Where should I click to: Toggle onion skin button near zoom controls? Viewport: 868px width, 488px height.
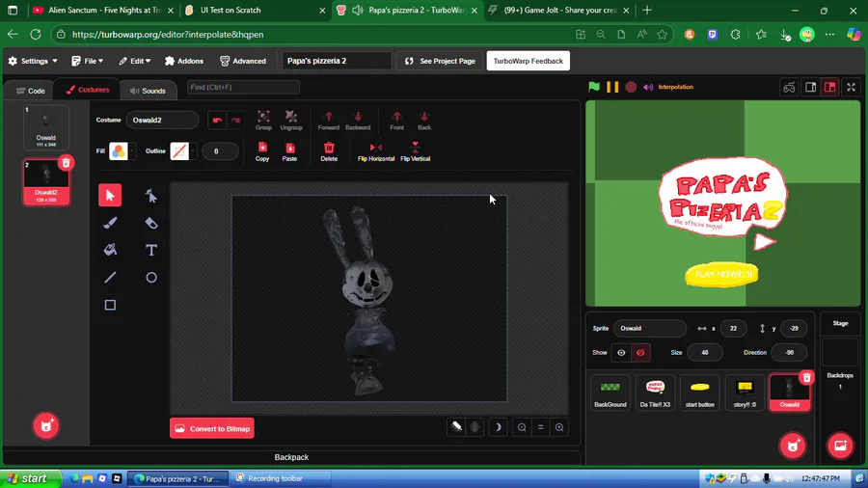pos(456,427)
